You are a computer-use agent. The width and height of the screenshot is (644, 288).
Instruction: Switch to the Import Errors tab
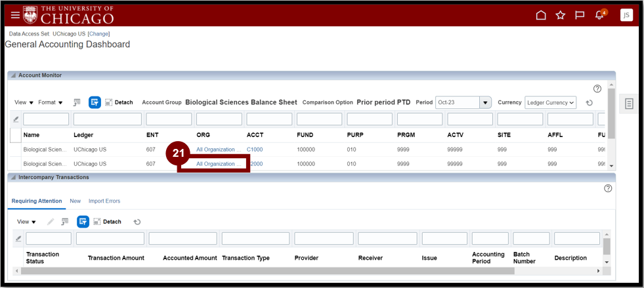[104, 201]
